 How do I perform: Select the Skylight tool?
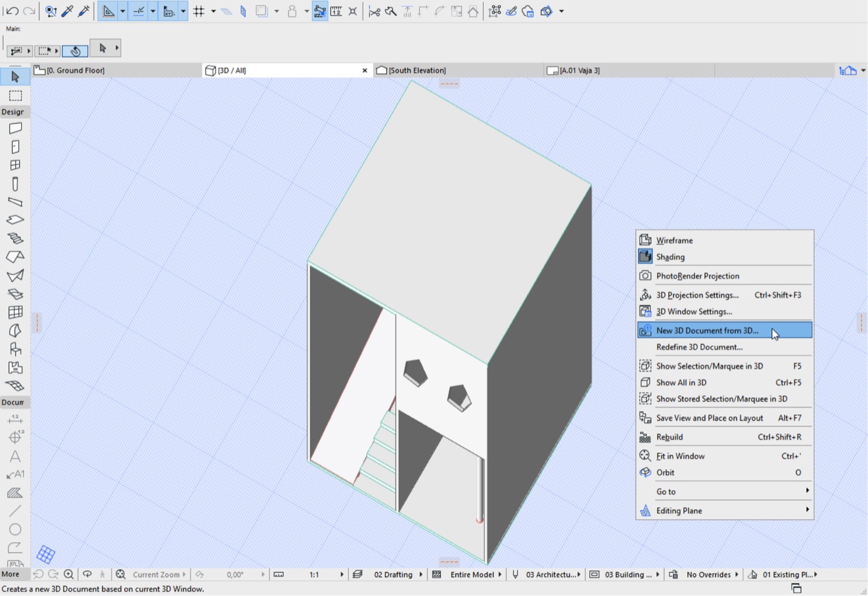15,294
